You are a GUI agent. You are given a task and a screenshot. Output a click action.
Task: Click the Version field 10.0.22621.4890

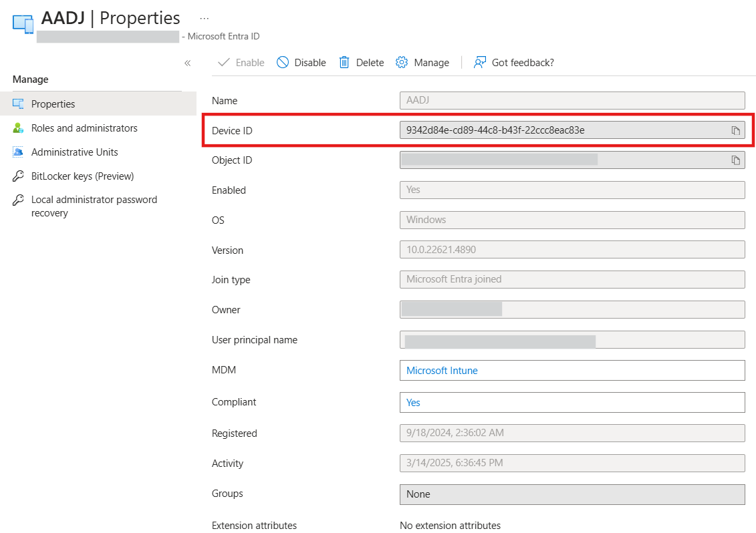point(572,250)
